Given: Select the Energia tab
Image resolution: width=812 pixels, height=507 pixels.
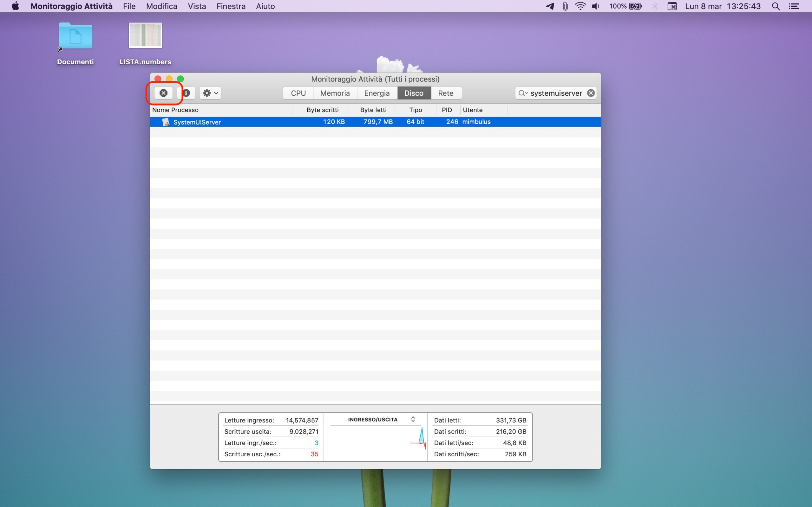Looking at the screenshot, I should tap(377, 93).
